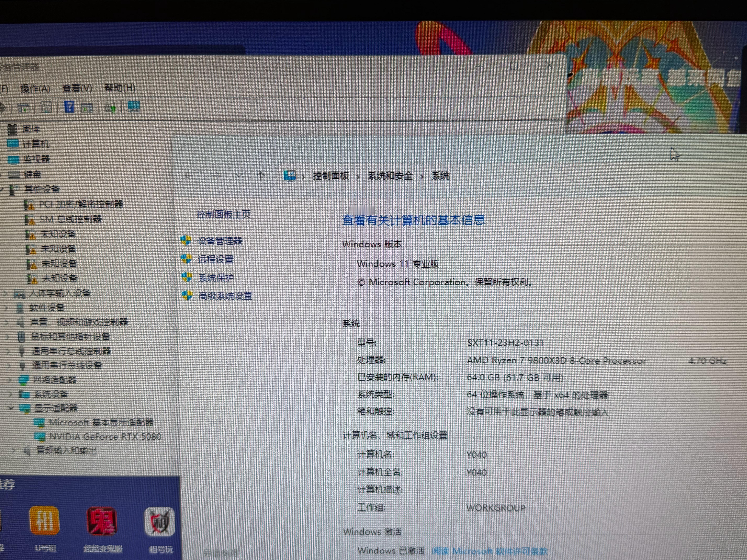
Task: Open the U号租 desktop app icon
Action: click(x=45, y=521)
